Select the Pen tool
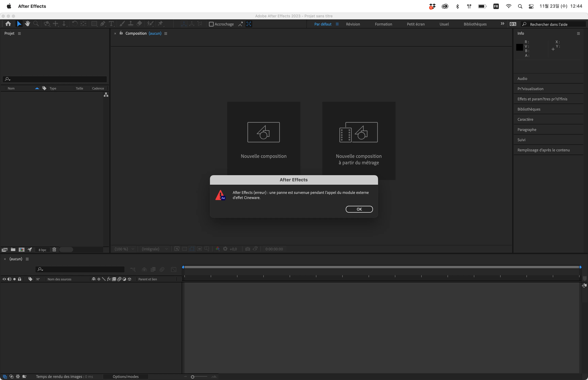 point(102,24)
